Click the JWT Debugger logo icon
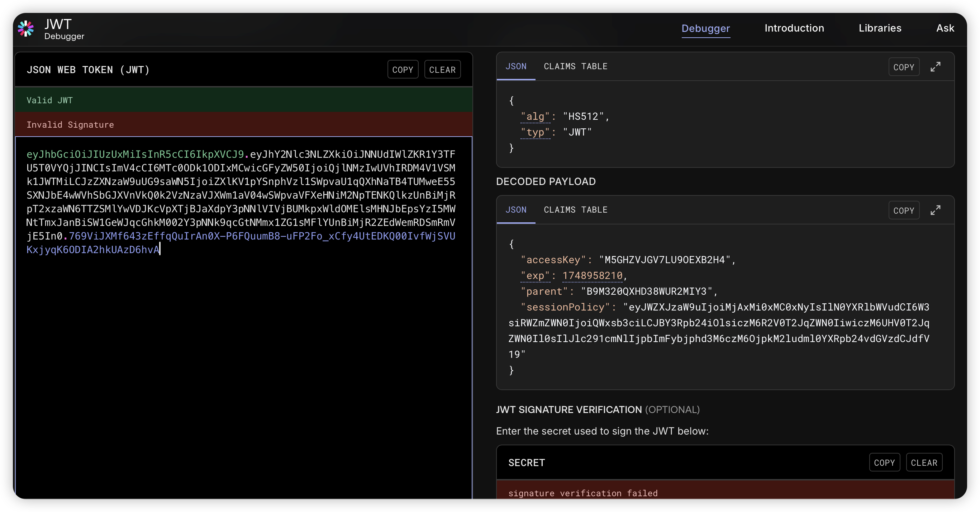 tap(26, 29)
